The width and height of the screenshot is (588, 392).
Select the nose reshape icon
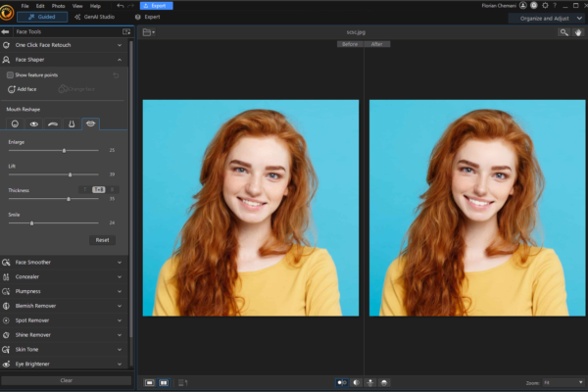72,124
